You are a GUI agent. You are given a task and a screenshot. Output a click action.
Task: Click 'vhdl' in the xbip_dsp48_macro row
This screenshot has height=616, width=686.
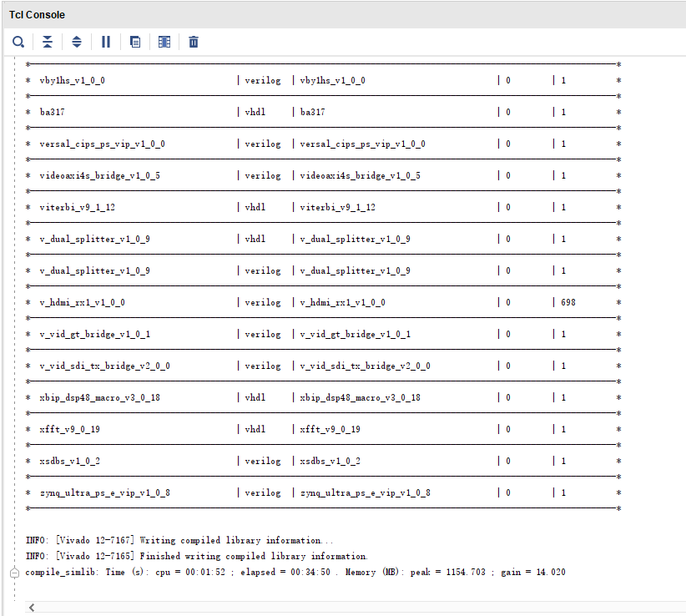pos(255,397)
